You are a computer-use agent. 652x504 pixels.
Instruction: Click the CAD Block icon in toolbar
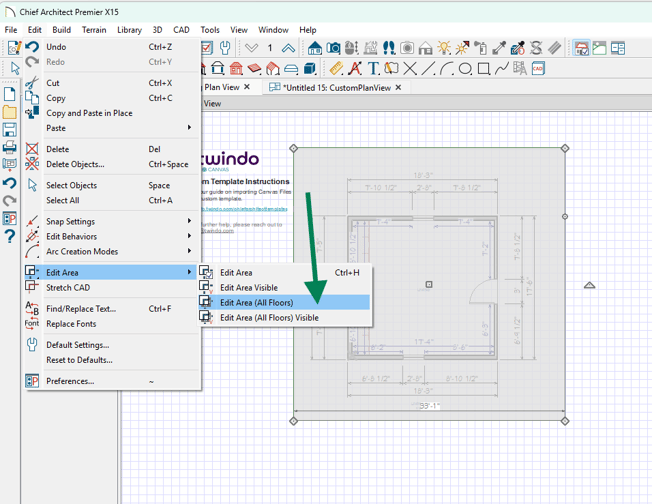point(538,68)
